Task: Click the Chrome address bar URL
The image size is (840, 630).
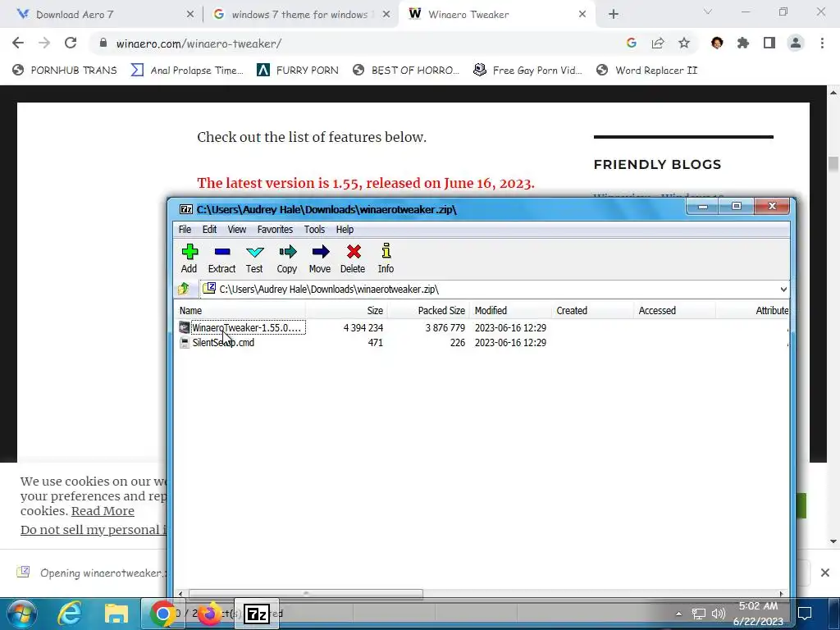Action: (199, 43)
